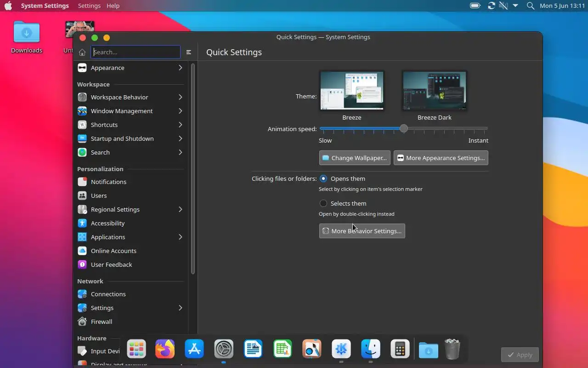
Task: Expand Shortcuts using its chevron
Action: tap(181, 125)
